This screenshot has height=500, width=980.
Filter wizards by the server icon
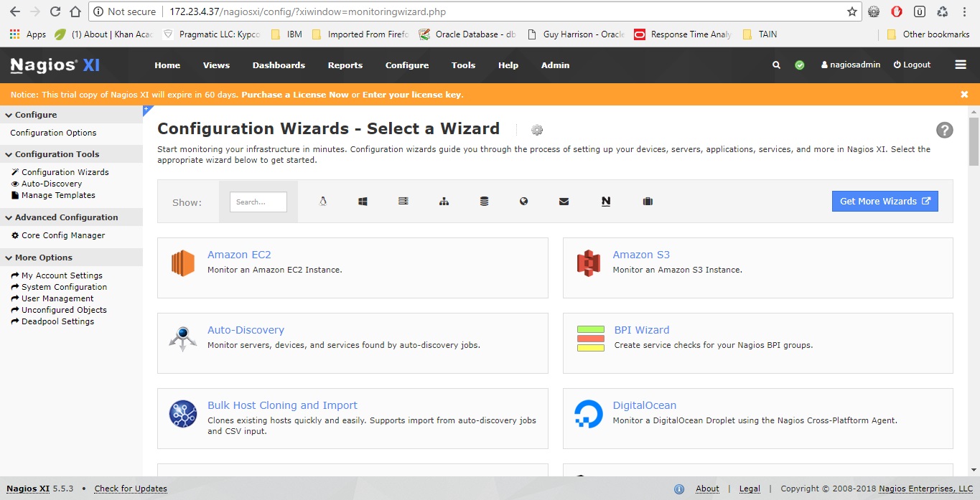point(403,202)
